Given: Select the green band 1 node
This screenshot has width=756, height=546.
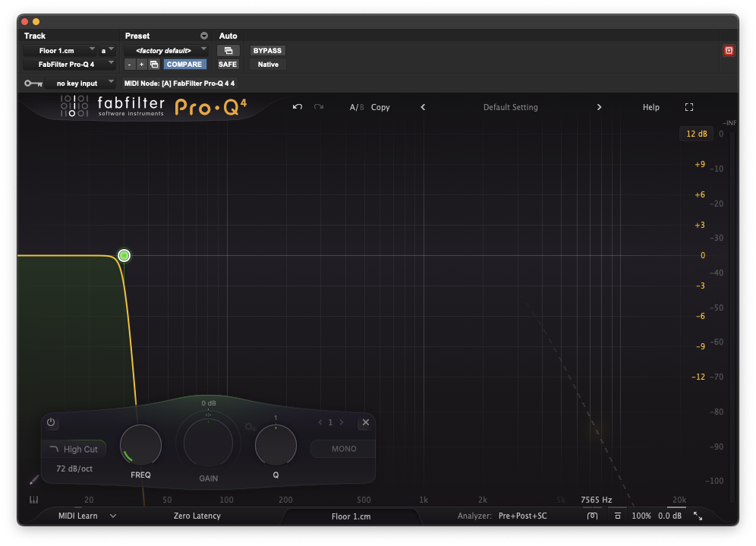Looking at the screenshot, I should pyautogui.click(x=124, y=256).
